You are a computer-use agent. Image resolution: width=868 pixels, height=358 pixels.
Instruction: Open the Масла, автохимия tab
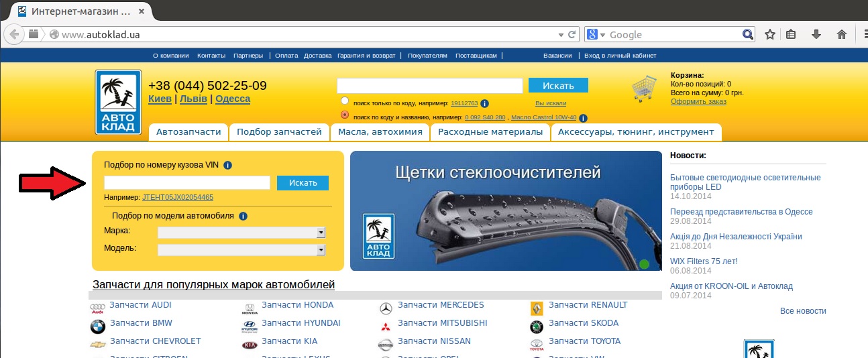380,132
